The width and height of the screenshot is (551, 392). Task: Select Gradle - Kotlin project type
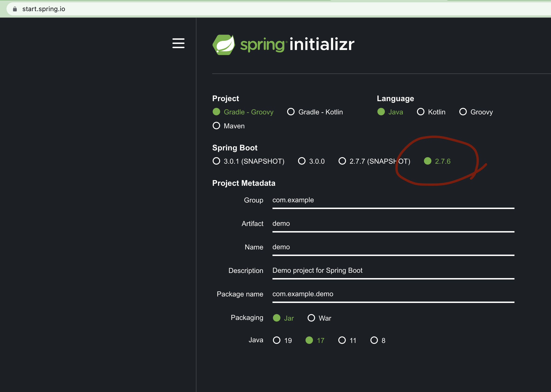tap(315, 112)
